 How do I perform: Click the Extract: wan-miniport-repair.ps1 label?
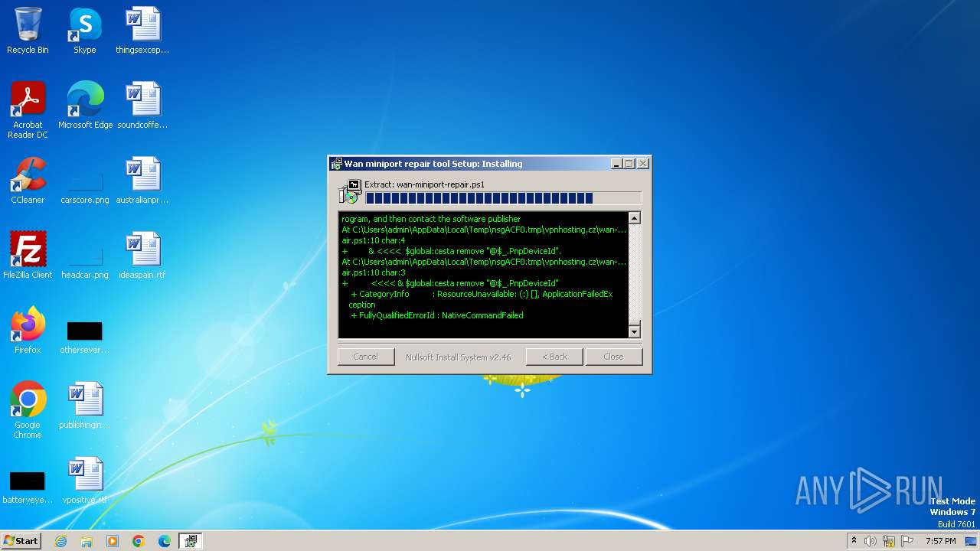click(424, 184)
